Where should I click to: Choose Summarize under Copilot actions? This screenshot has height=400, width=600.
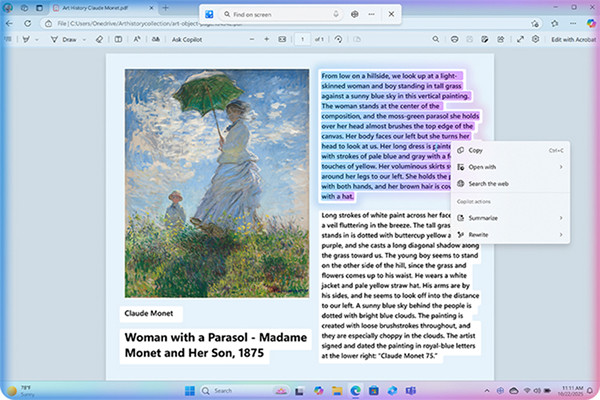[510, 218]
